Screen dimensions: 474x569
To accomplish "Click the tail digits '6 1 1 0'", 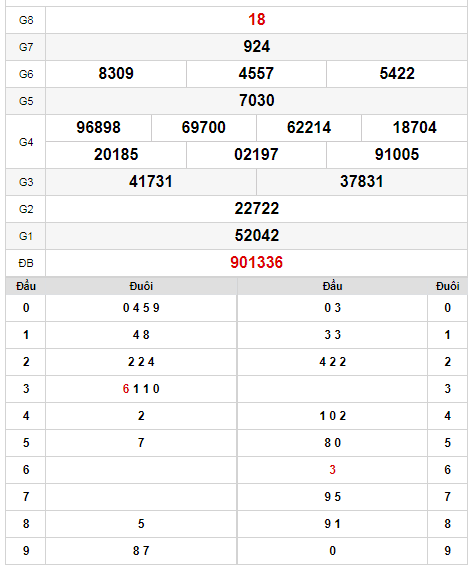I will point(141,389).
